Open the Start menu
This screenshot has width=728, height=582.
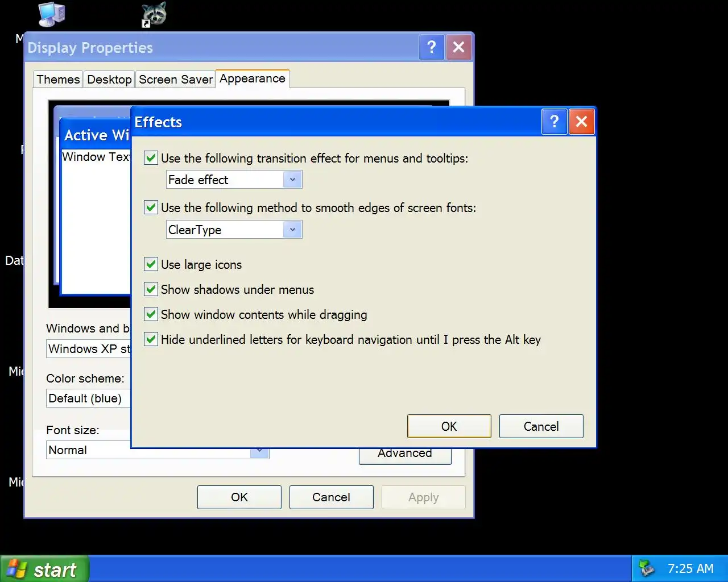[44, 569]
